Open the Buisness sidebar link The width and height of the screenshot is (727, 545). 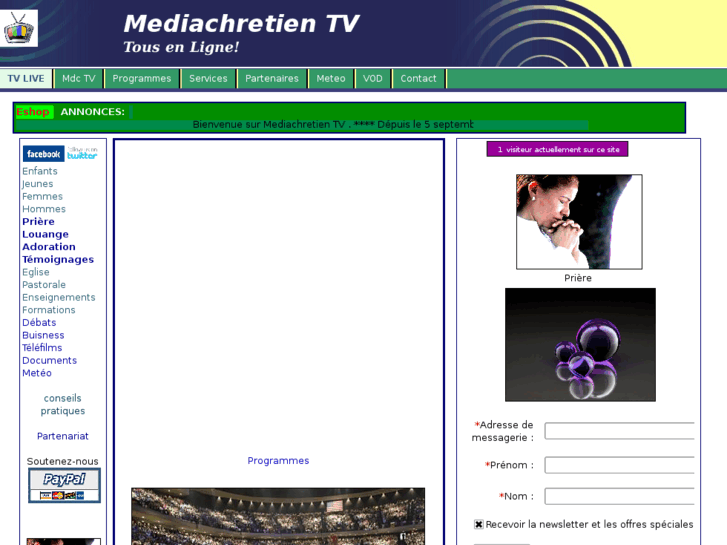[x=43, y=335]
